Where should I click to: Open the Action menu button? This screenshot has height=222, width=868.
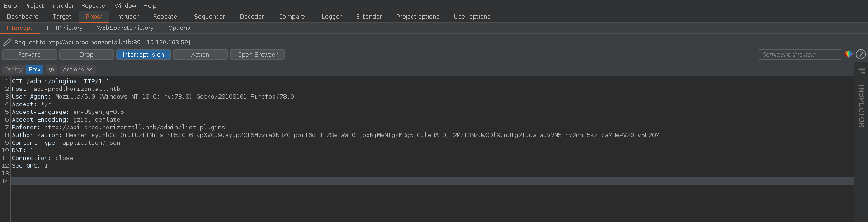200,54
